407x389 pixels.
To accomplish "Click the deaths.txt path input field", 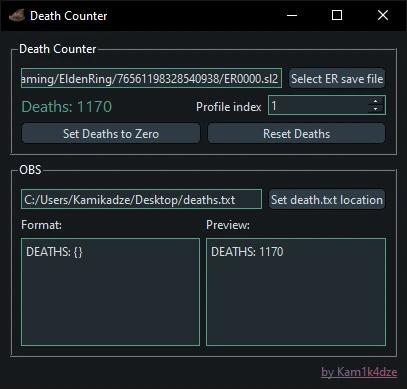I will (x=141, y=199).
